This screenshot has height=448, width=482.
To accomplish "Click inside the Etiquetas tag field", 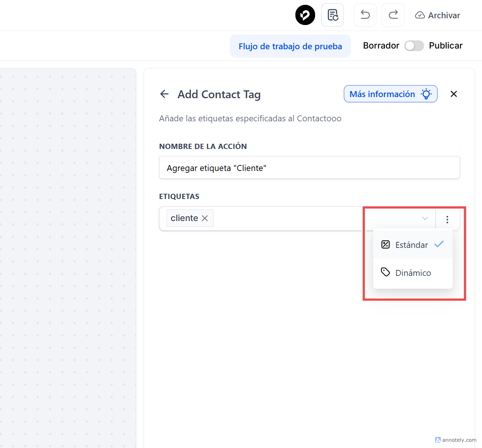I will [x=287, y=218].
